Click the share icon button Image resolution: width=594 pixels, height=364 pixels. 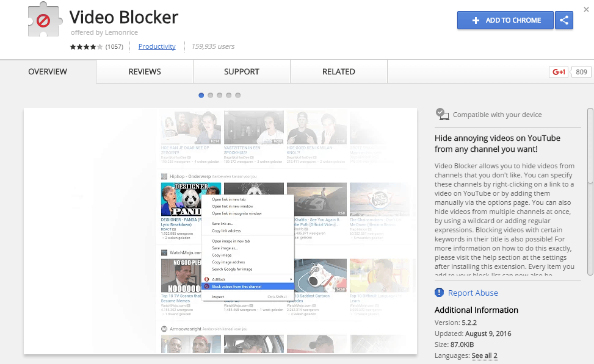(563, 20)
